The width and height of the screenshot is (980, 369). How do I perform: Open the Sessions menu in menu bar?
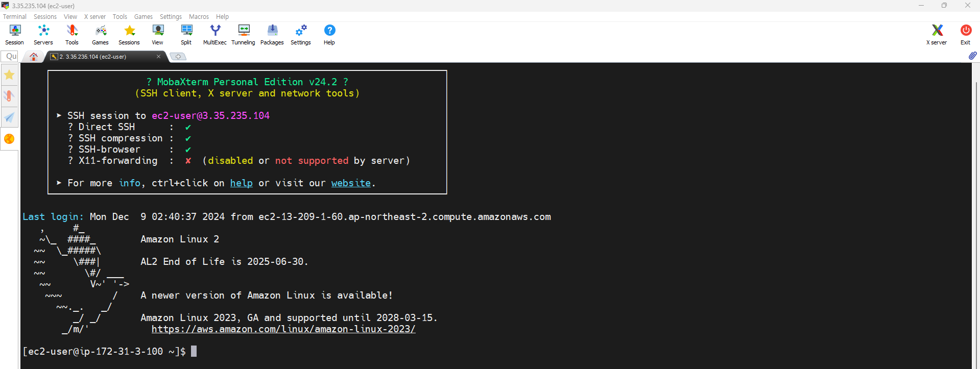coord(45,17)
